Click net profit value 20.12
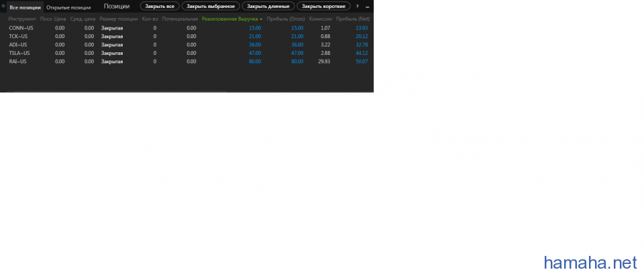 (362, 36)
